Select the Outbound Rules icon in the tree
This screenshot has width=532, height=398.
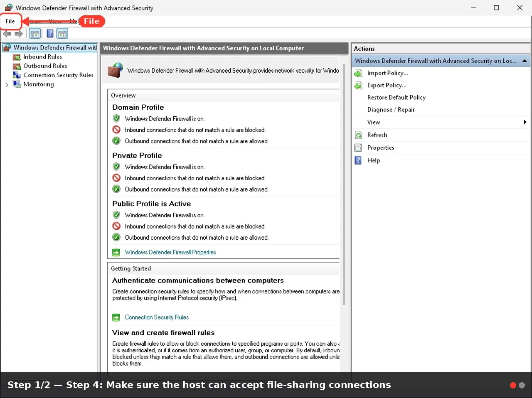pyautogui.click(x=17, y=66)
